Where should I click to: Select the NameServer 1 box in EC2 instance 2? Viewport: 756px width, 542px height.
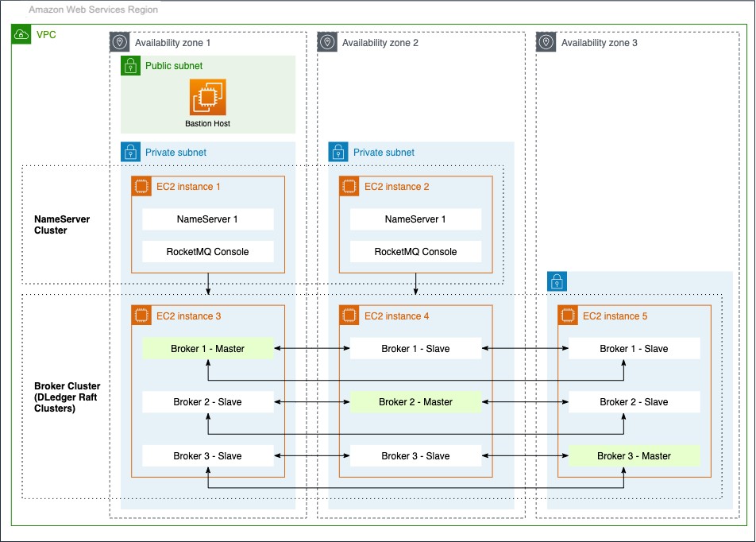(x=415, y=219)
